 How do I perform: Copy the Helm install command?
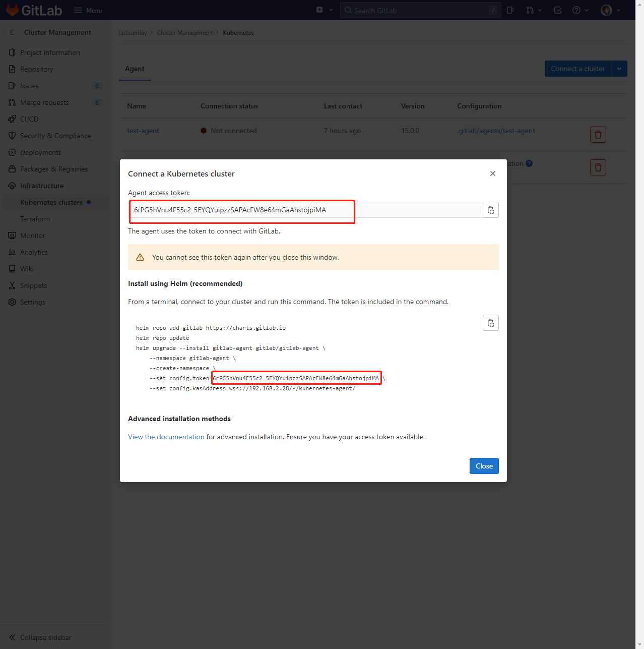[491, 323]
